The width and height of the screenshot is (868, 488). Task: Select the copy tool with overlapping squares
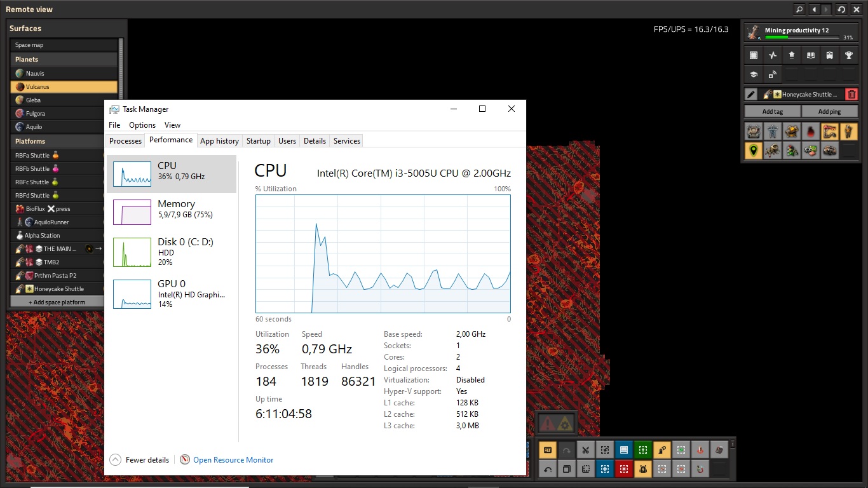tap(566, 470)
